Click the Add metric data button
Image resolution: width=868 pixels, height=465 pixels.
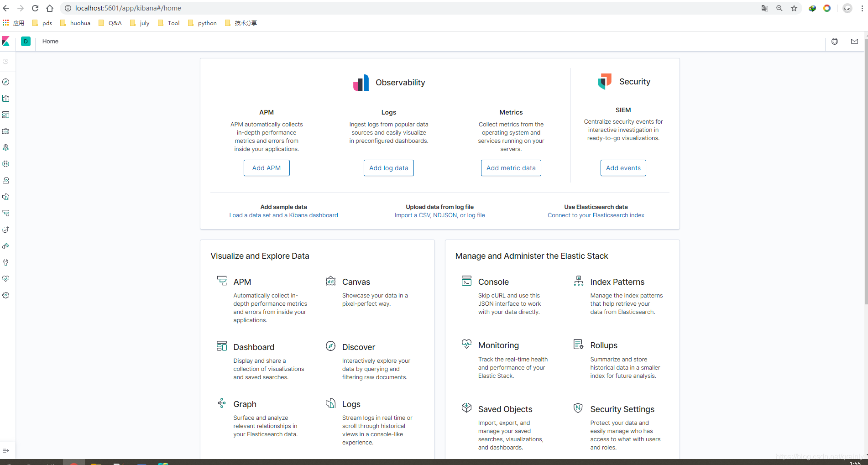(x=511, y=168)
